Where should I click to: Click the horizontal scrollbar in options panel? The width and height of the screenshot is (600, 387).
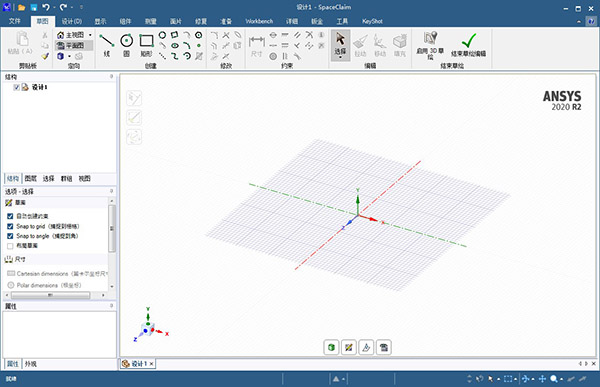50,295
